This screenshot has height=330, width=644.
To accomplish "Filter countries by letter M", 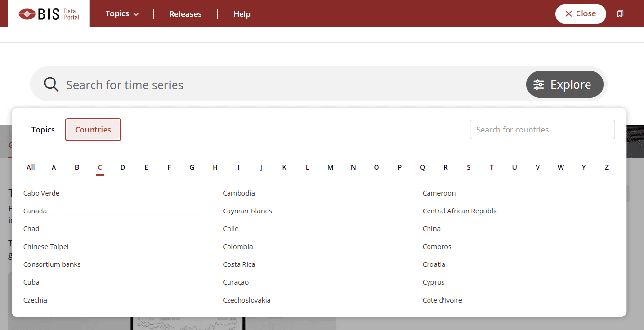I will coord(330,167).
